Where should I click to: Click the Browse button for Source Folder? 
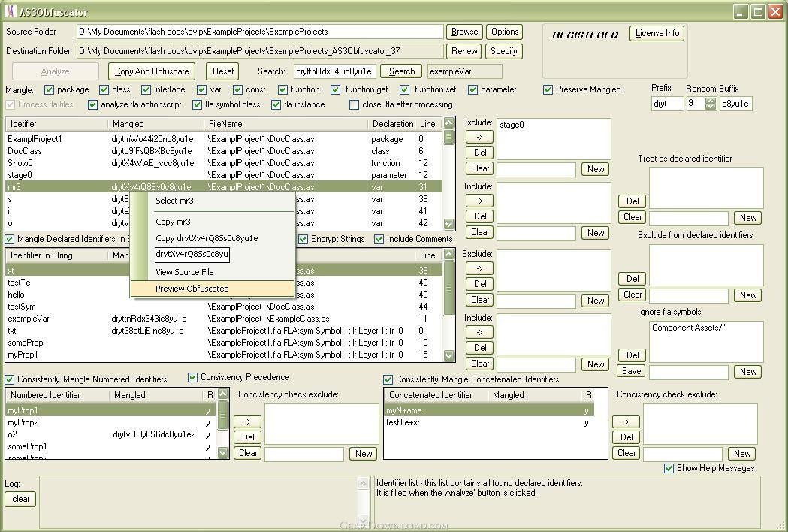[464, 32]
